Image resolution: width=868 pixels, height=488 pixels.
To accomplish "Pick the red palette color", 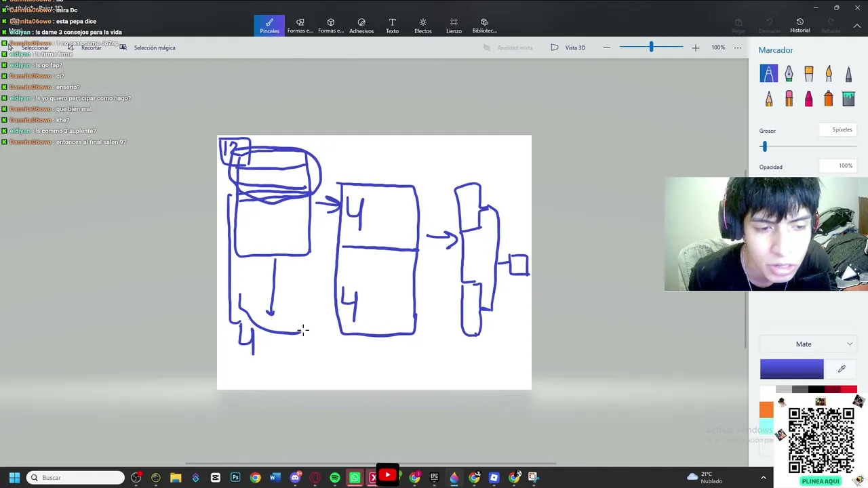I will pos(849,390).
